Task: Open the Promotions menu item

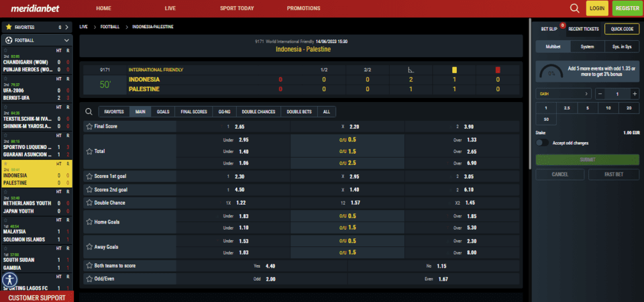Action: 303,8
